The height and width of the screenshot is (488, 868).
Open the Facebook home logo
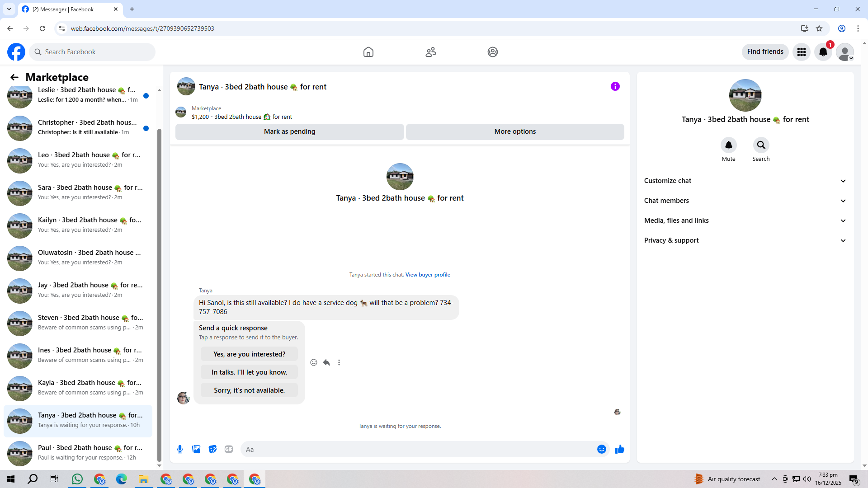[16, 52]
